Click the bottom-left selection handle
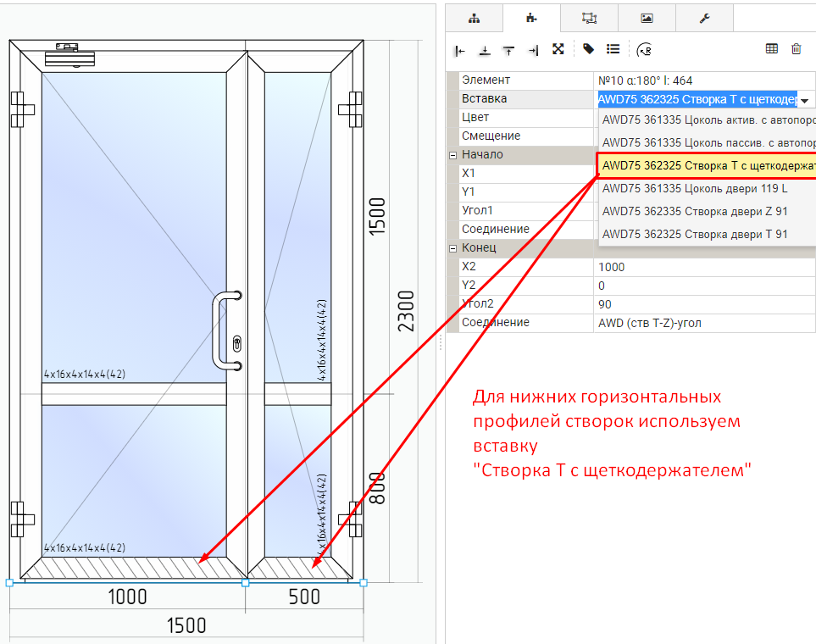This screenshot has width=816, height=644. click(9, 583)
